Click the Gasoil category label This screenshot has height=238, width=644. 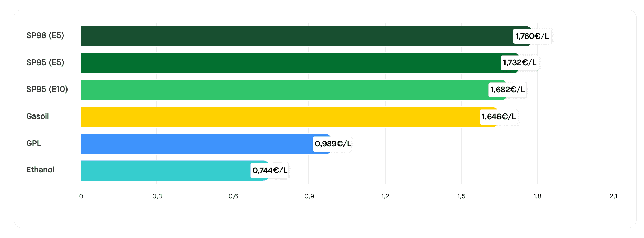pos(38,117)
